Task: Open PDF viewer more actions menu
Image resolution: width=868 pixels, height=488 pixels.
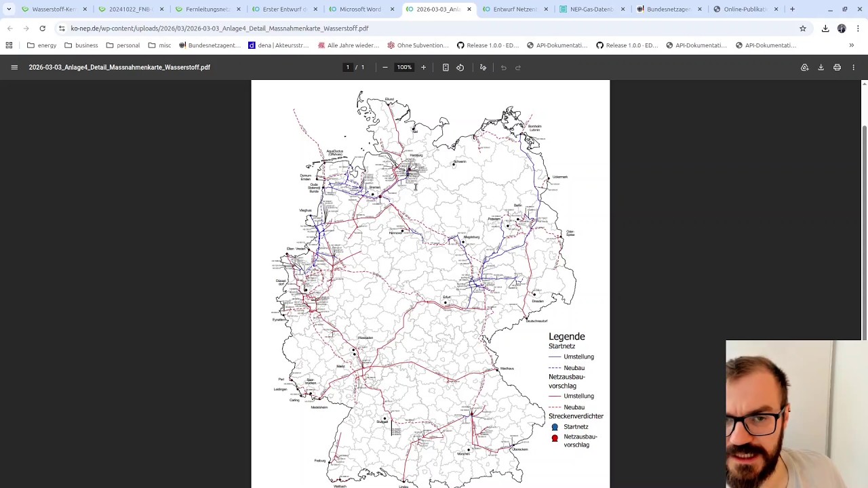Action: click(853, 67)
